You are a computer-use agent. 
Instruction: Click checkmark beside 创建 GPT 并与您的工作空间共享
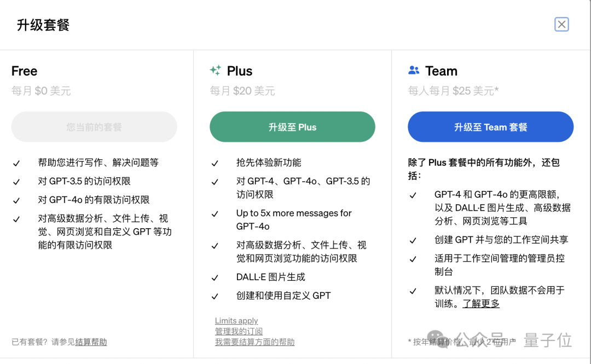(413, 240)
